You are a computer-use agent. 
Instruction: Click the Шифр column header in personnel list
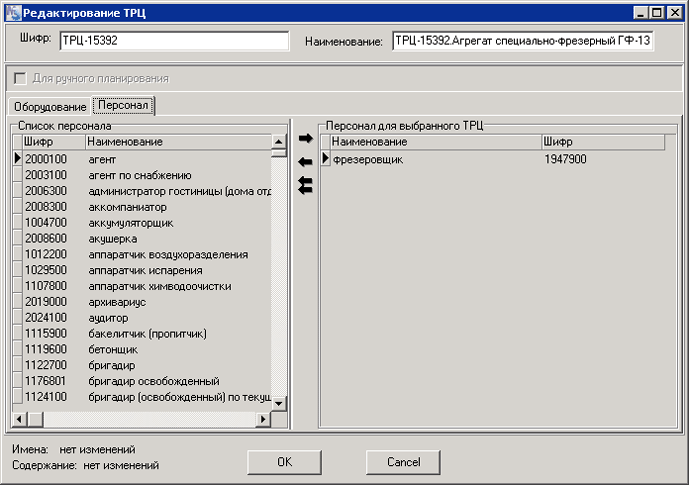click(54, 142)
